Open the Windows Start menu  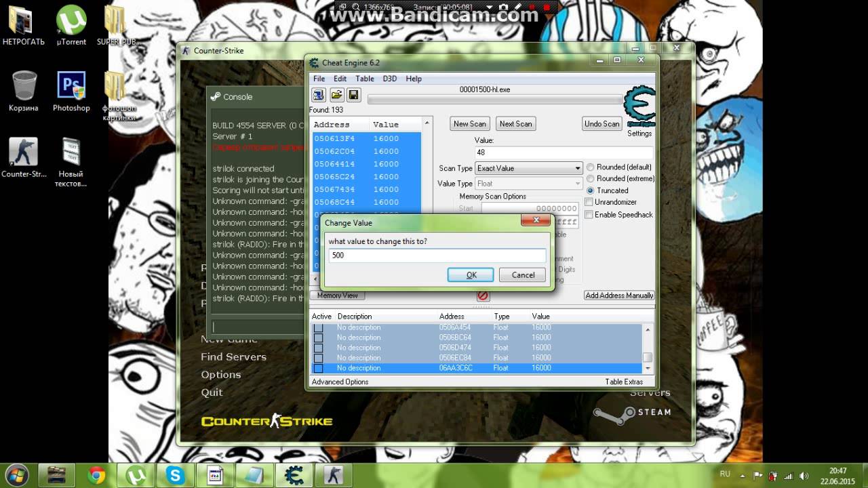tap(16, 474)
